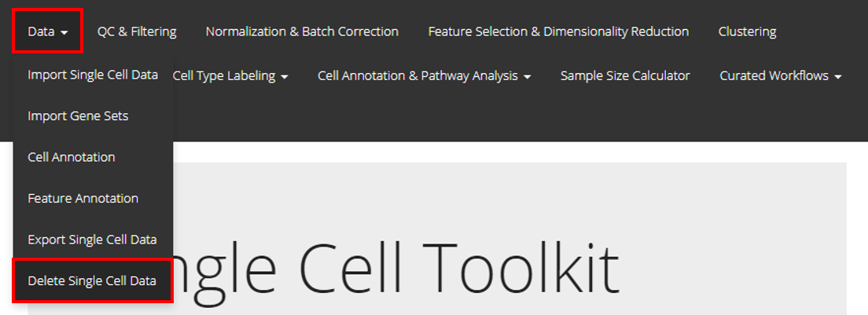Screen dimensions: 868x315
Task: Choose Import Single Cell Data
Action: [93, 75]
